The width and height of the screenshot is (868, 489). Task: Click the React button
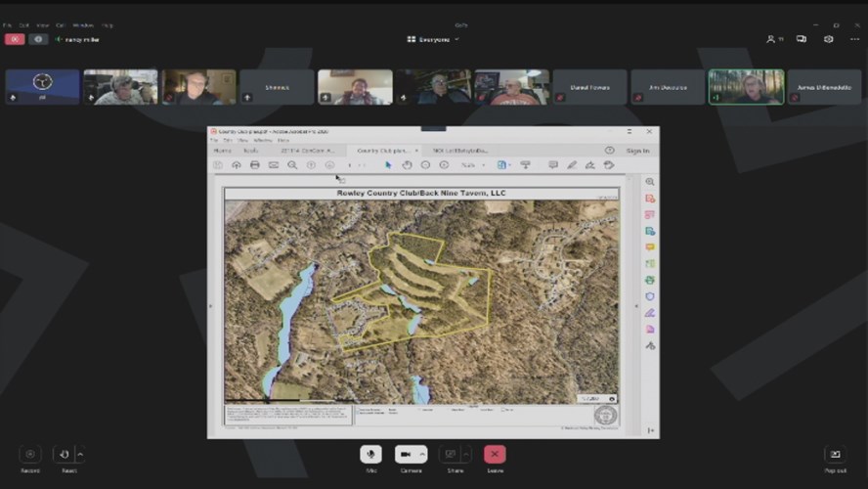point(65,454)
